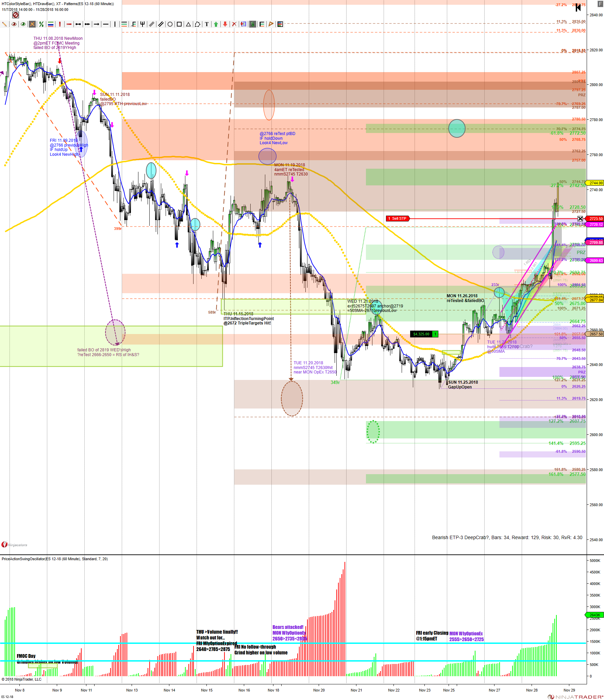604x700 pixels.
Task: Click the F button in top-right corner
Action: point(600,4)
